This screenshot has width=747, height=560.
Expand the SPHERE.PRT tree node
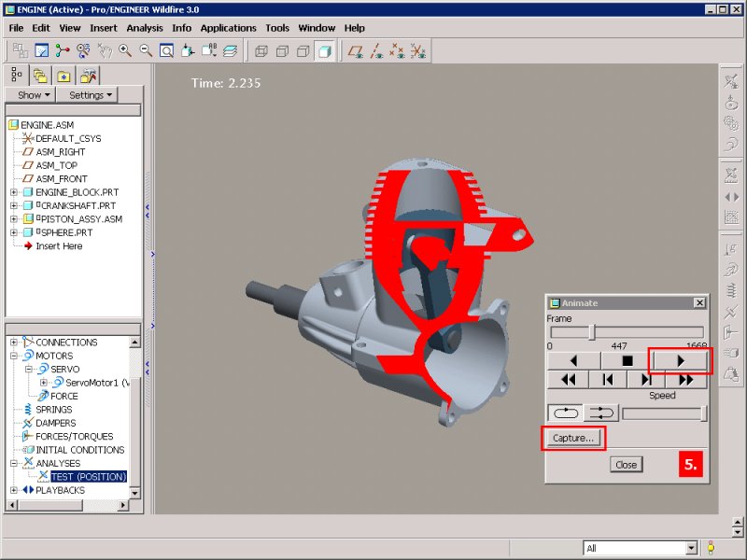pos(14,232)
